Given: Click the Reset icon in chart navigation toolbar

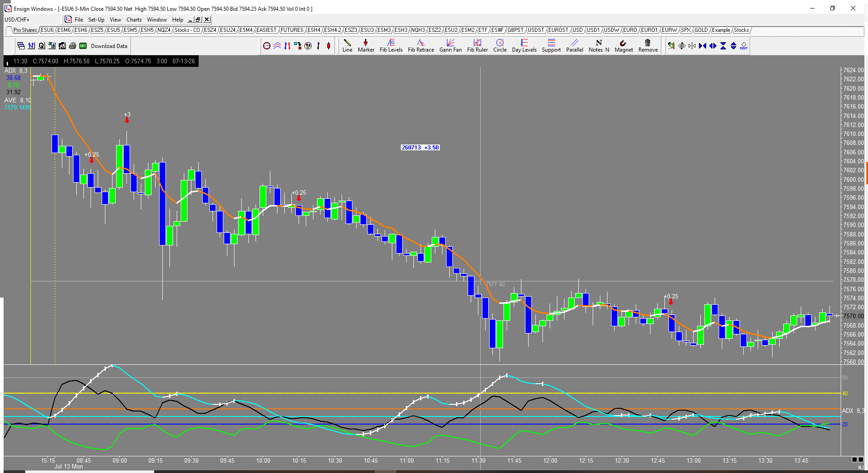Looking at the screenshot, I should pos(744,46).
